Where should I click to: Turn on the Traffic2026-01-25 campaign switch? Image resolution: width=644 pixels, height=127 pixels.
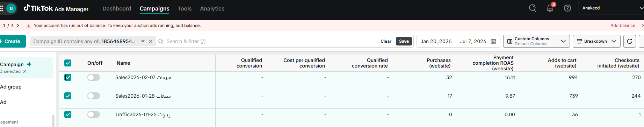coord(94,114)
